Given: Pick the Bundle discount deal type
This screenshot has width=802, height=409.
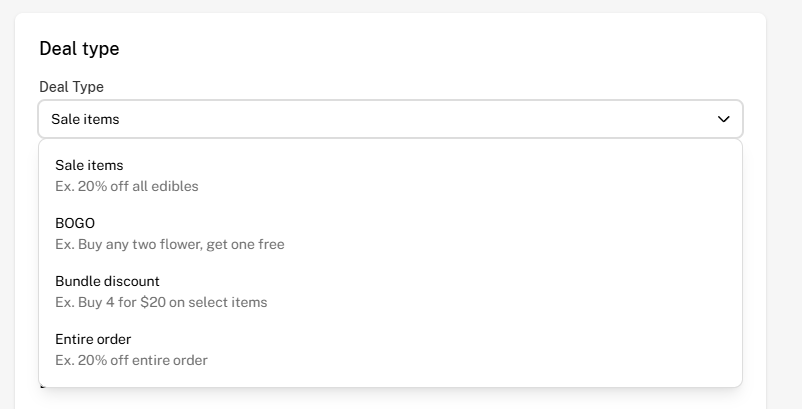Looking at the screenshot, I should (107, 281).
